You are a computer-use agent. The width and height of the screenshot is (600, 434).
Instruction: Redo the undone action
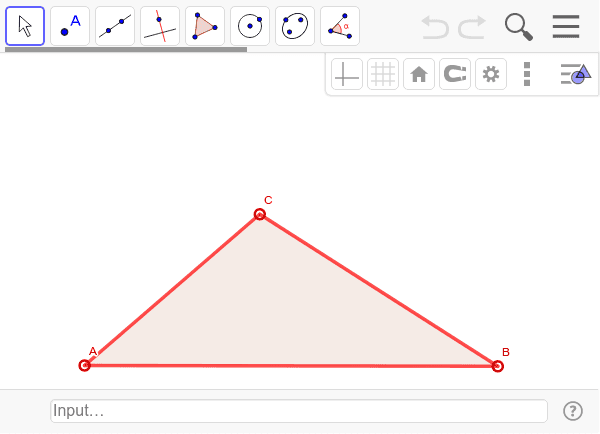click(x=472, y=27)
